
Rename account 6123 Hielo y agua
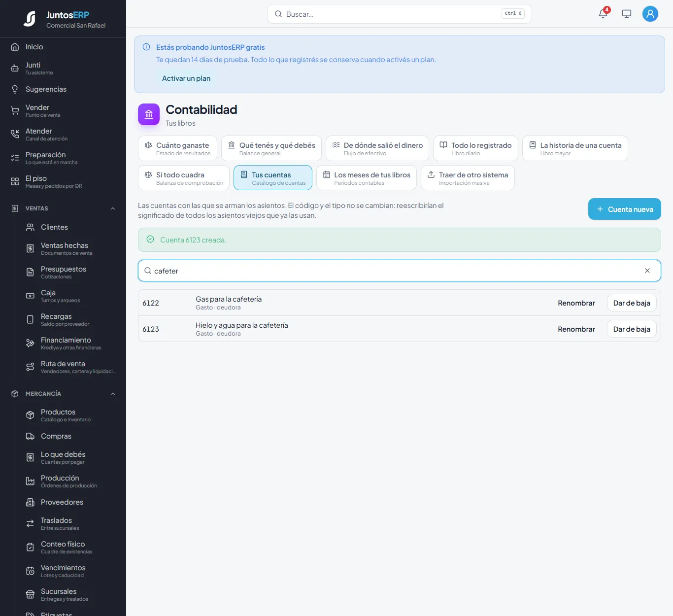576,329
